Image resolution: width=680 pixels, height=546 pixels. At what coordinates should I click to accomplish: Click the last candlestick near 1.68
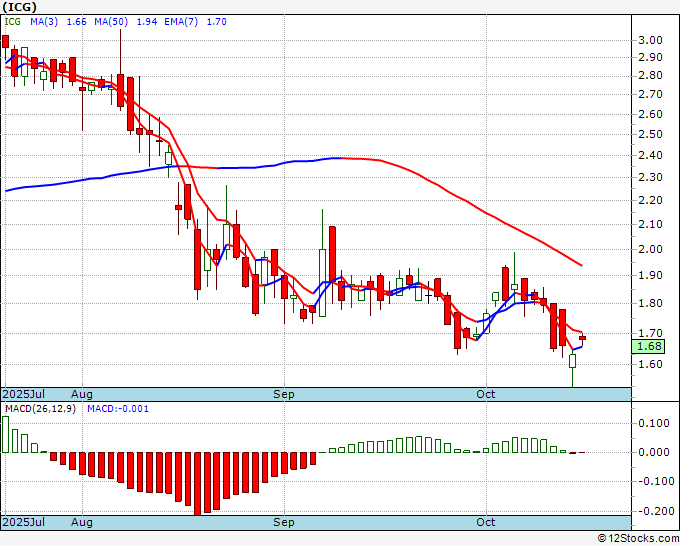click(582, 338)
